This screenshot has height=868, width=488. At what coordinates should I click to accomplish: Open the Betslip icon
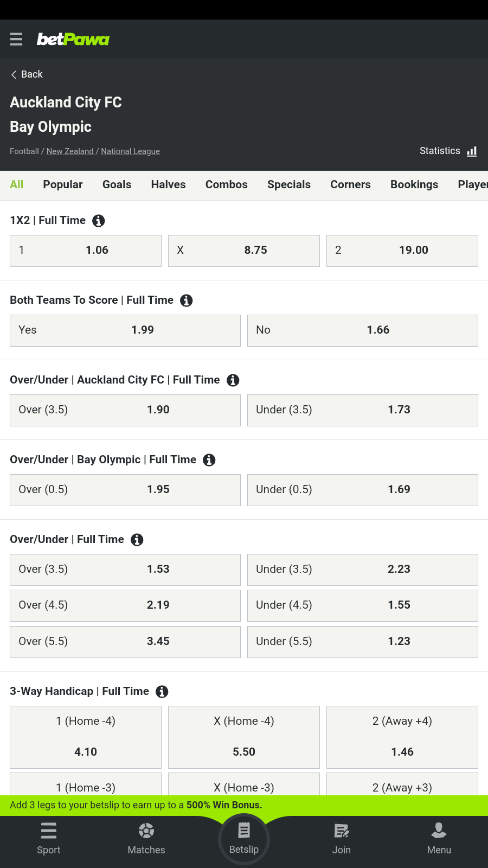point(244,831)
